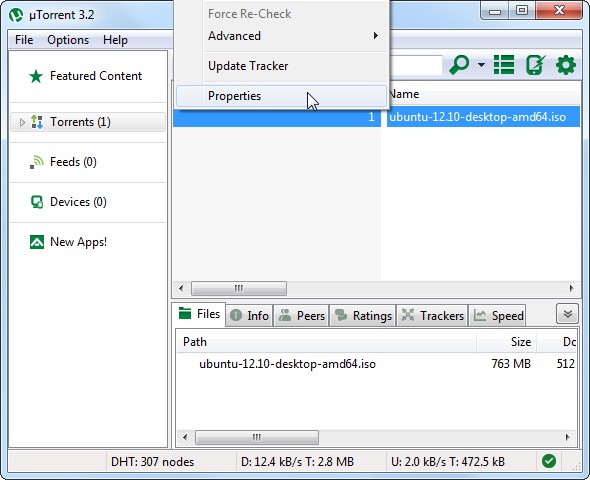590x480 pixels.
Task: Click the search input field
Action: coord(416,65)
